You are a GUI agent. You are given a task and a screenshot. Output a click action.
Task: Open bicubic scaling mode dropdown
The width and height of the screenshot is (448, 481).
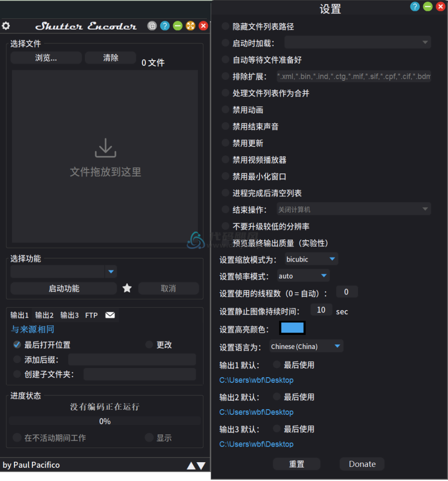(311, 259)
